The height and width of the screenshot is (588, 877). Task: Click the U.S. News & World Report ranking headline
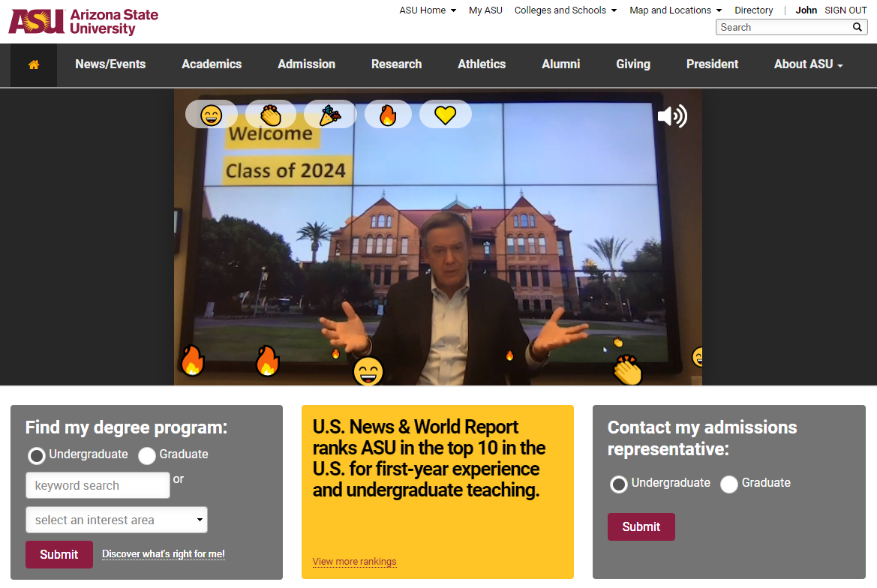tap(429, 457)
